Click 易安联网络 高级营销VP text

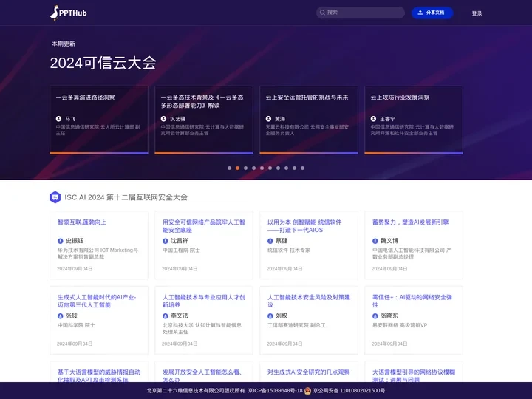point(400,325)
